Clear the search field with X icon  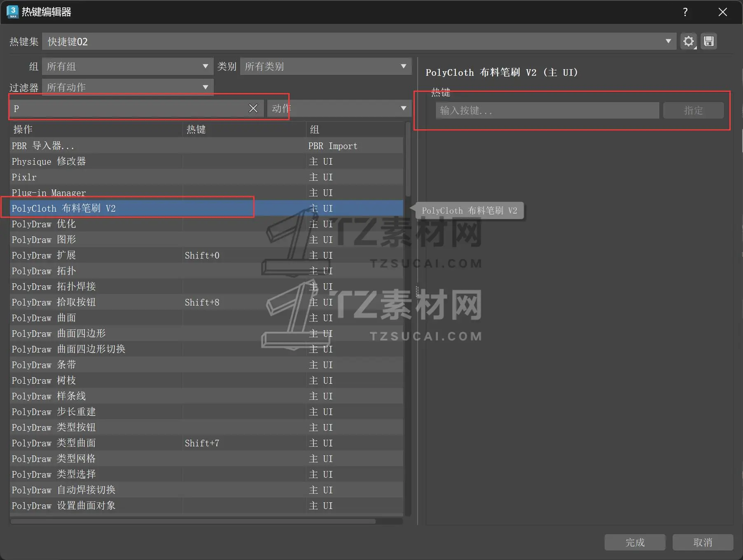point(253,108)
